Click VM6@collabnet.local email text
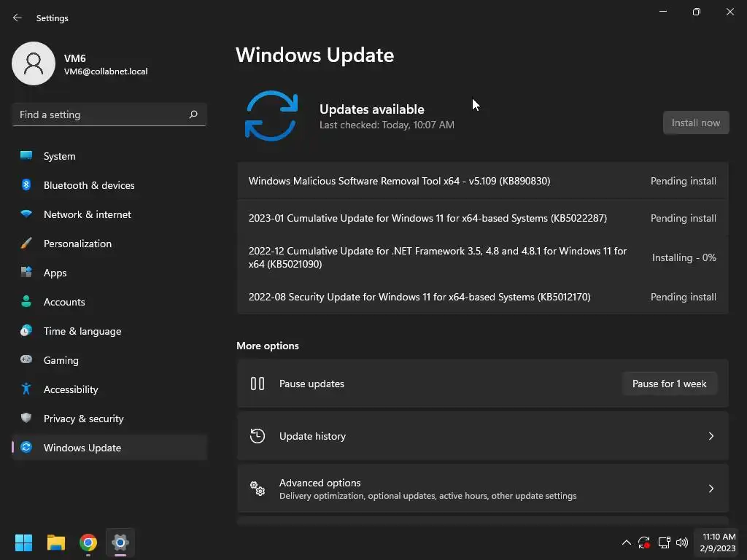 coord(106,71)
